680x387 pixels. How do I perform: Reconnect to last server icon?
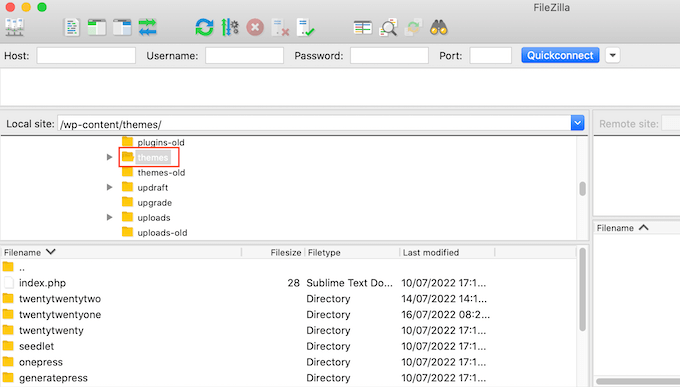(305, 28)
